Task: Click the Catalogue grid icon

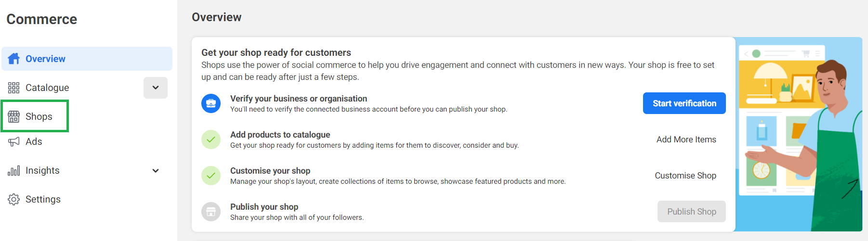Action: click(x=13, y=88)
